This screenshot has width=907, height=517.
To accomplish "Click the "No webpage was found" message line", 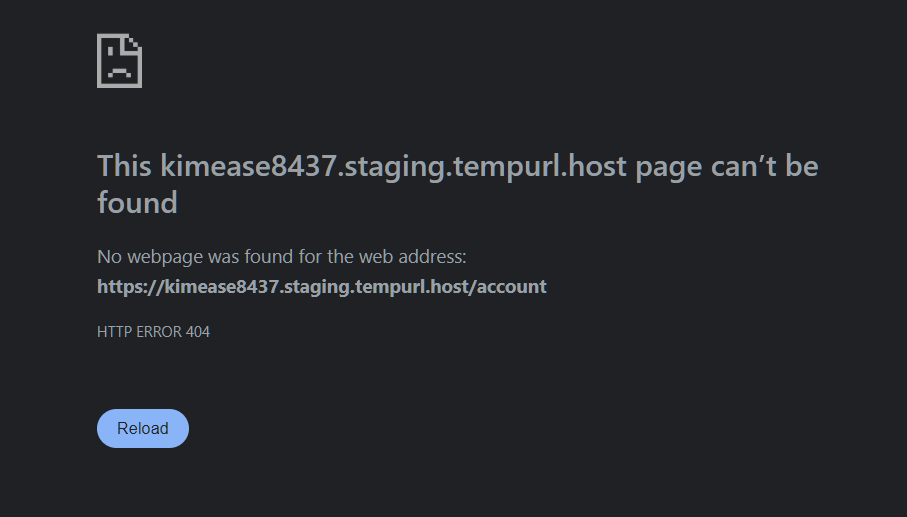I will (281, 257).
